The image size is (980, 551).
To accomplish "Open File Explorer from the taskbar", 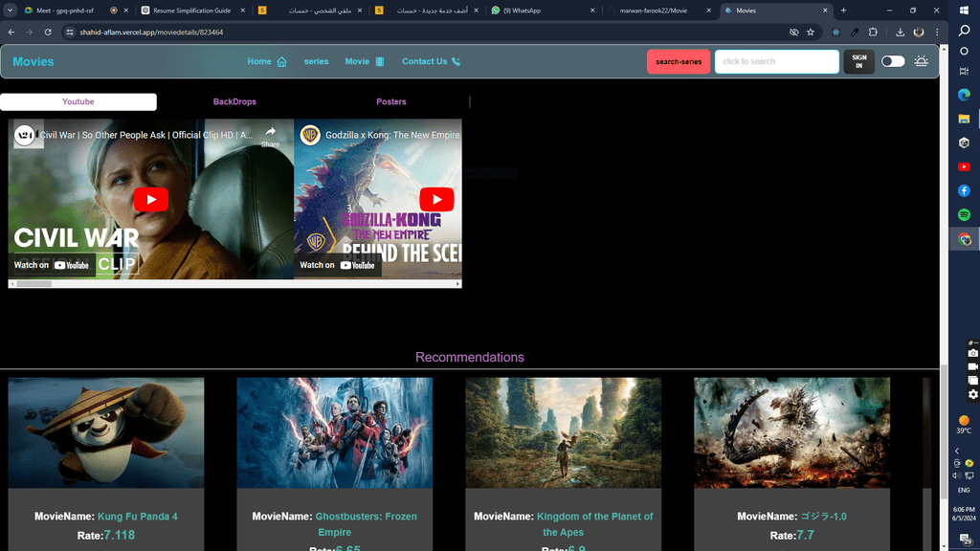I will 965,119.
